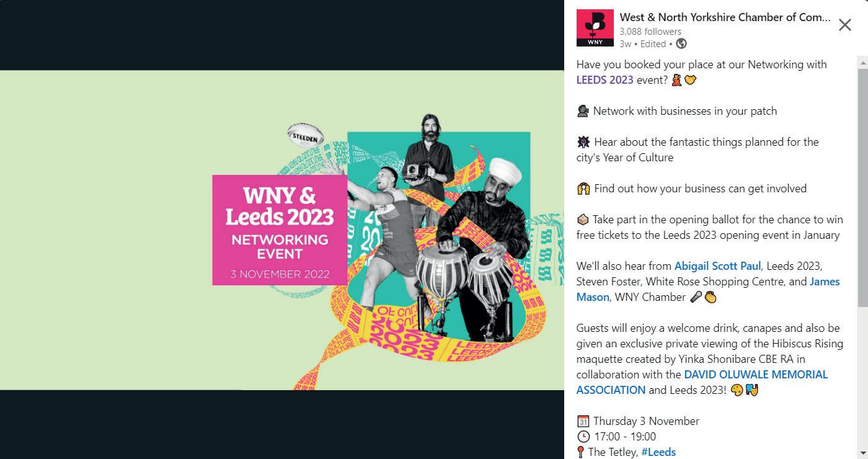
Task: Open the WNY Chamber logo avatar
Action: (x=595, y=28)
